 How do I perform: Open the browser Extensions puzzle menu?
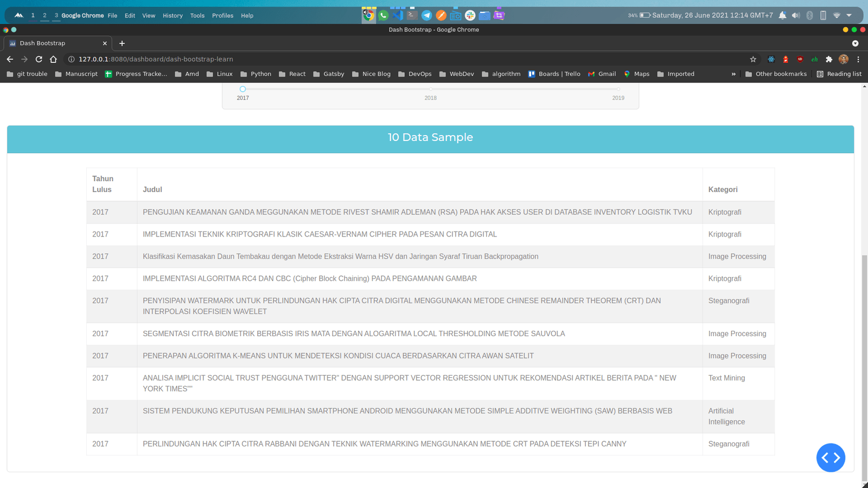click(x=829, y=59)
